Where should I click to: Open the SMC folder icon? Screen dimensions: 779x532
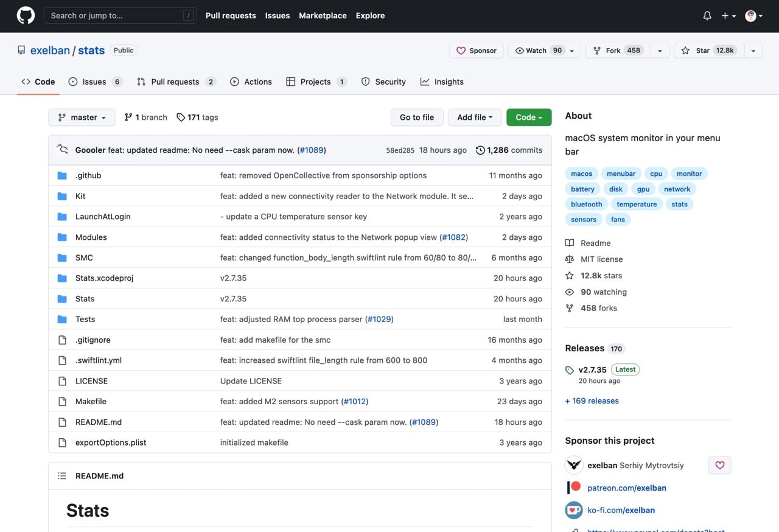62,257
